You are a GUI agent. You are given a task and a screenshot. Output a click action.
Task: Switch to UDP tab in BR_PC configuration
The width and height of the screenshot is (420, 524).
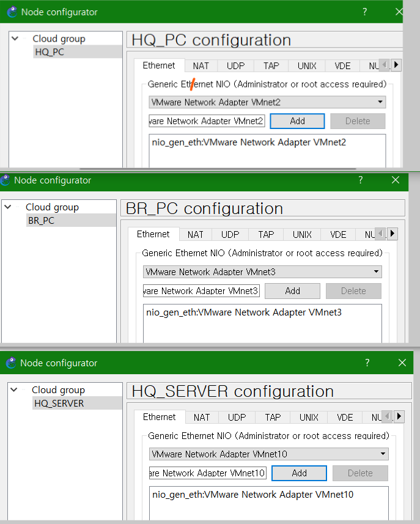230,235
